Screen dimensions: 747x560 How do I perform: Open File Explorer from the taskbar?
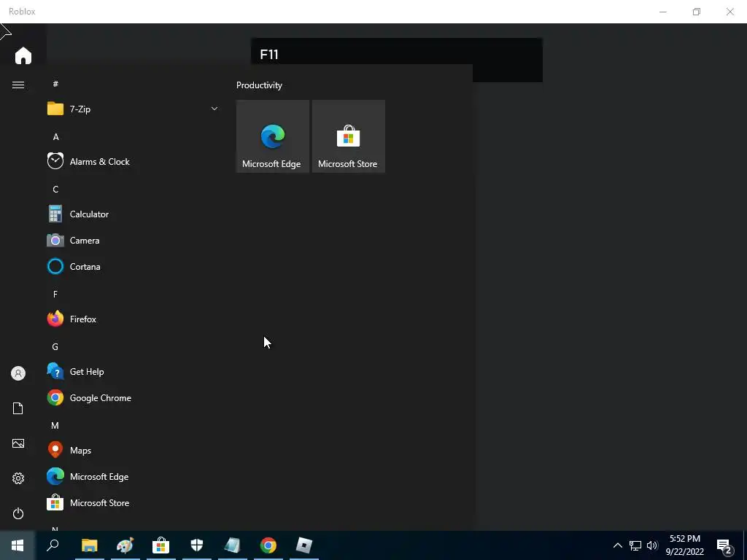[x=90, y=545]
